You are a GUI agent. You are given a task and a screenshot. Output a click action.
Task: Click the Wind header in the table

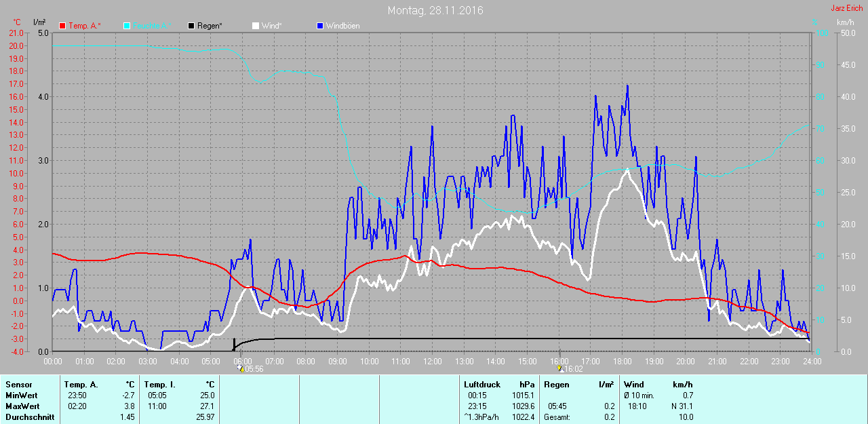click(x=634, y=384)
